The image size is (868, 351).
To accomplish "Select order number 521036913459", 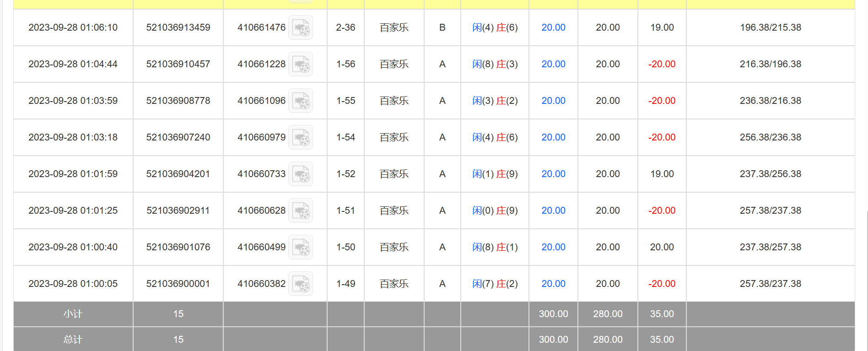I will point(178,27).
